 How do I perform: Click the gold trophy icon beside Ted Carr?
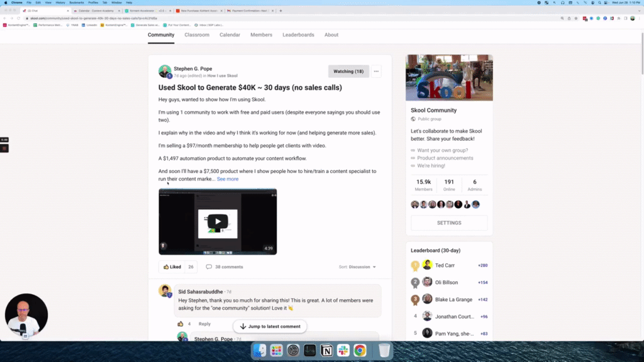(x=414, y=265)
